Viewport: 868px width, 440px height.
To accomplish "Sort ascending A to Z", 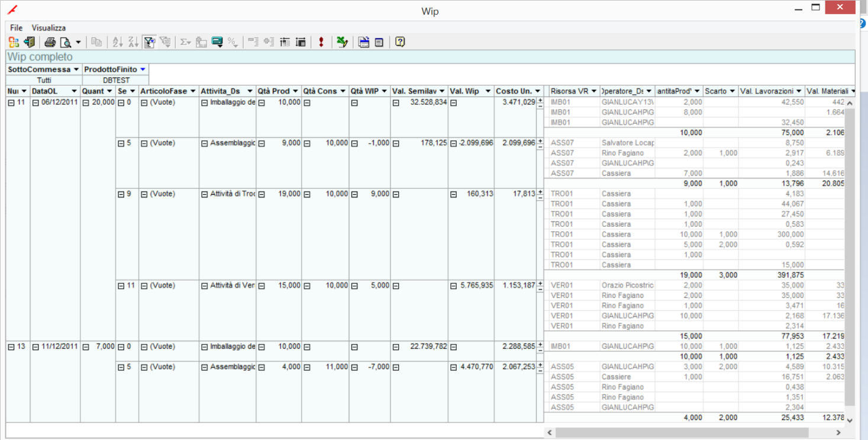I will 118,42.
